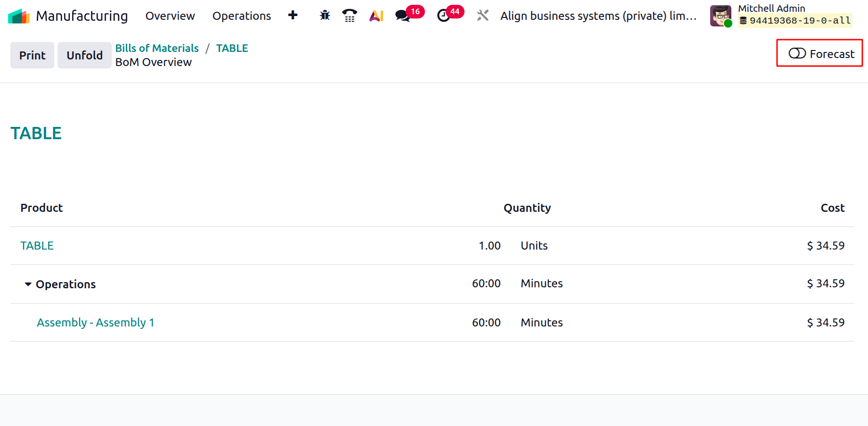Click the Manufacturing app logo icon

tap(19, 16)
